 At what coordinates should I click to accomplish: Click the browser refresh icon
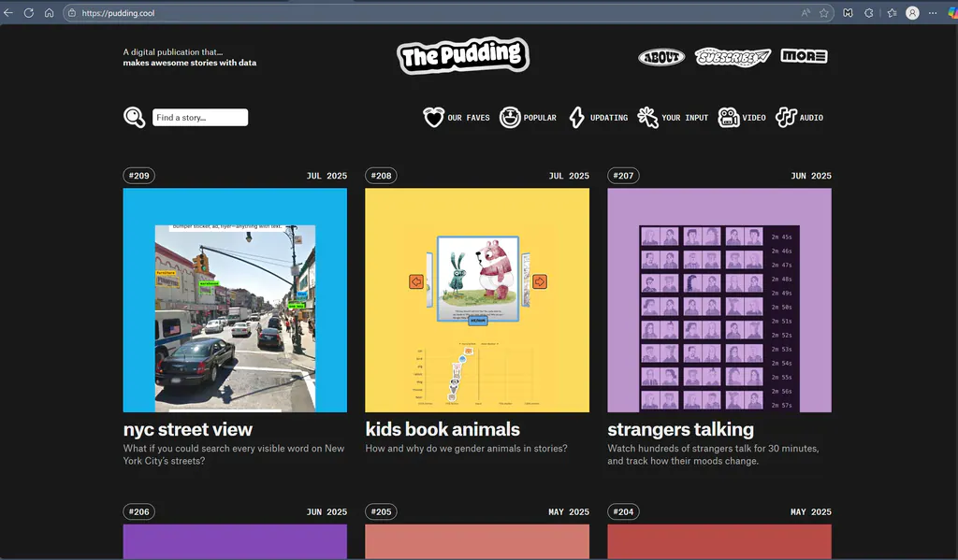(x=28, y=13)
